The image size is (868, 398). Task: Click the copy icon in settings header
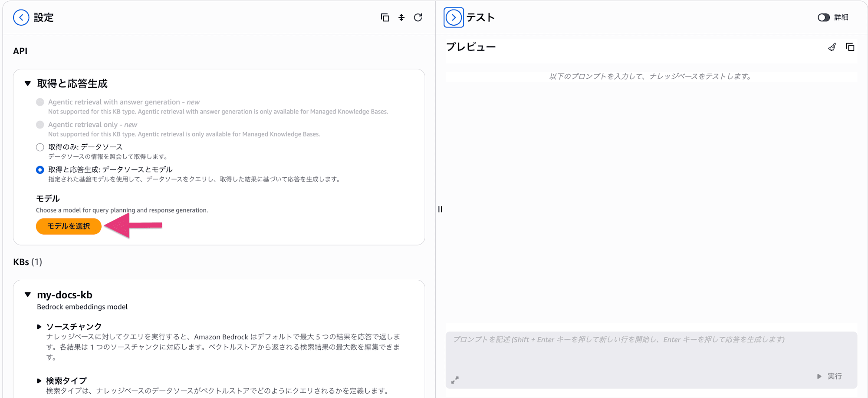(385, 17)
